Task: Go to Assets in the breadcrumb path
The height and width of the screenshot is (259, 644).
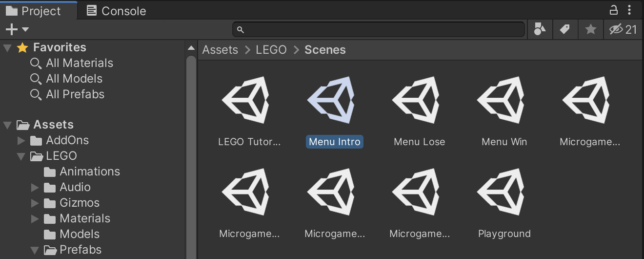Action: pyautogui.click(x=220, y=50)
